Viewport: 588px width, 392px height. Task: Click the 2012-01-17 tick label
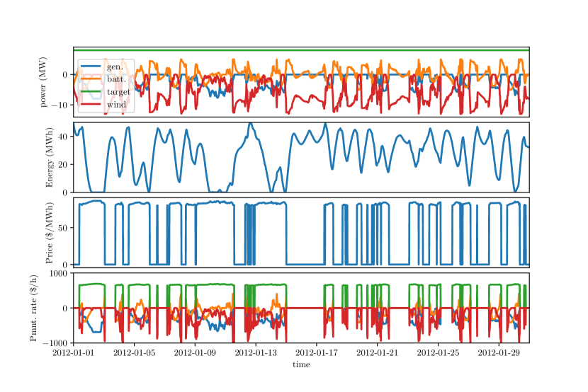click(x=317, y=352)
